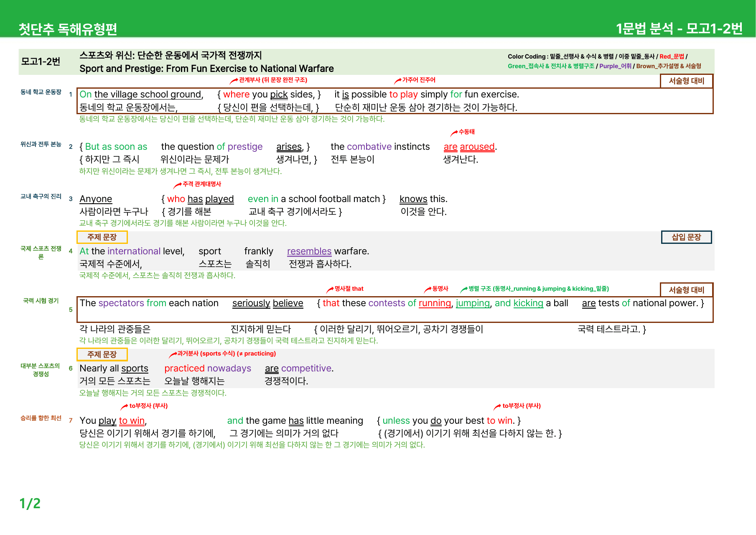Click the top '서술형 대비' box beside sentence 1
The height and width of the screenshot is (535, 756).
pyautogui.click(x=687, y=81)
